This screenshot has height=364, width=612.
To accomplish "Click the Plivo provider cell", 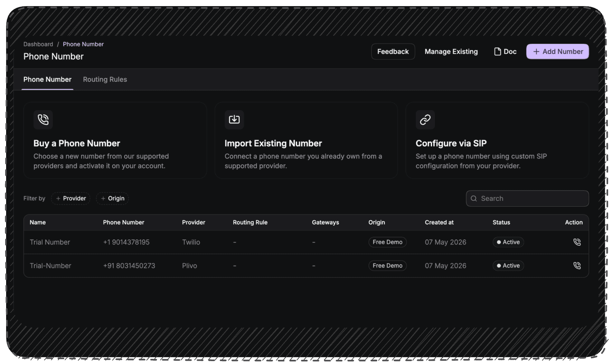I will point(190,266).
